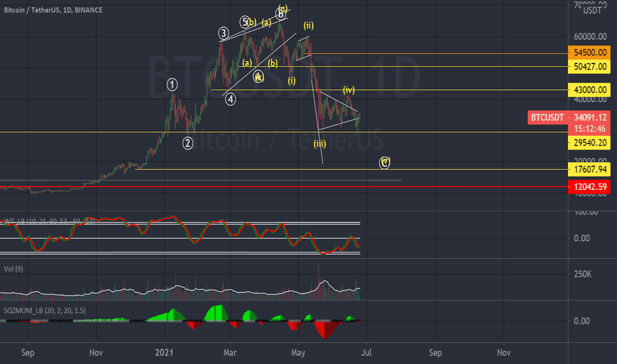The image size is (617, 364).
Task: Click the May date on time axis
Action: tap(298, 353)
